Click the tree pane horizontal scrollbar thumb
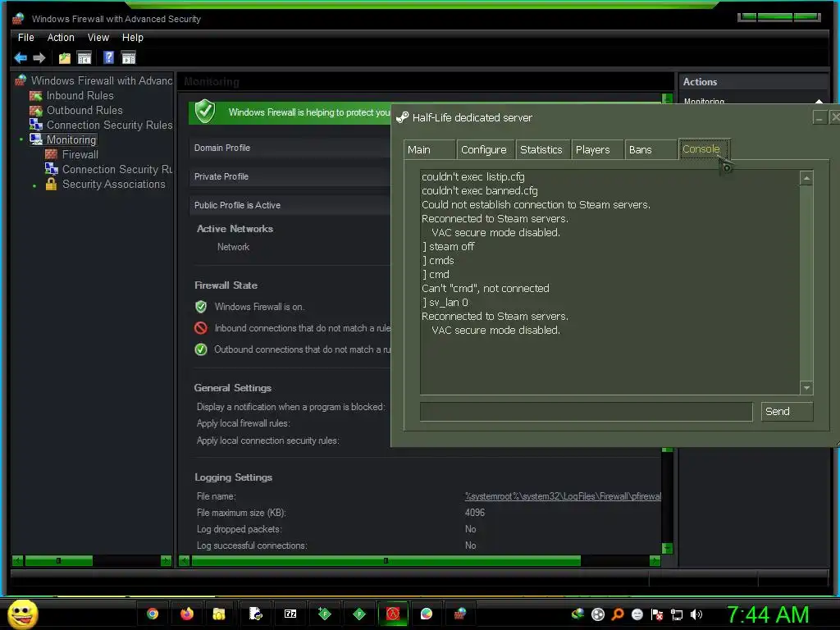 (x=58, y=561)
